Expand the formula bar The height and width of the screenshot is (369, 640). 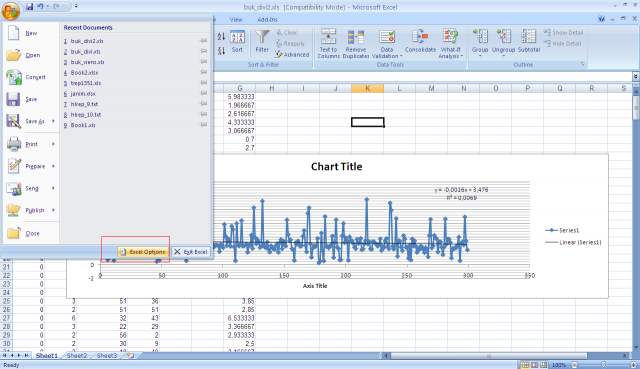[x=636, y=76]
